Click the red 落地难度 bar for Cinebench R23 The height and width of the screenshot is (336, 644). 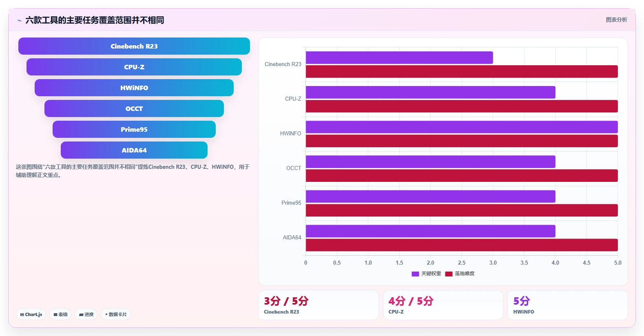click(462, 71)
